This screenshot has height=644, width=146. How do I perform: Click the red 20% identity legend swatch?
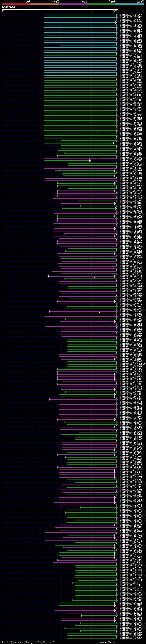click(x=16, y=4)
